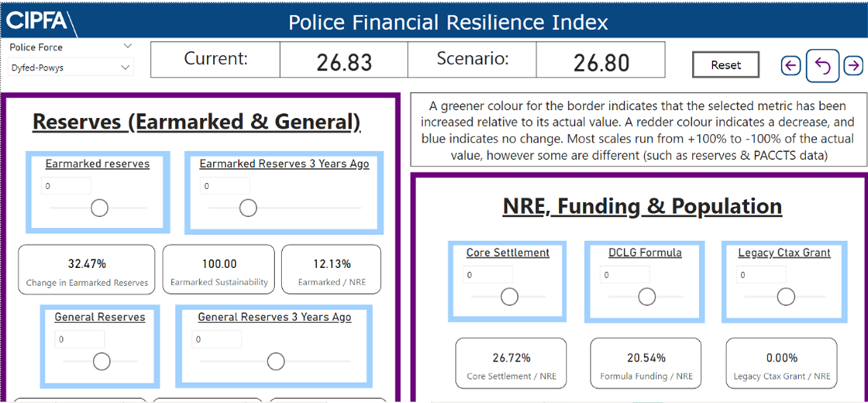Collapse the Police Force slicer chevron
Viewport: 868px width, 403px height.
(x=128, y=46)
